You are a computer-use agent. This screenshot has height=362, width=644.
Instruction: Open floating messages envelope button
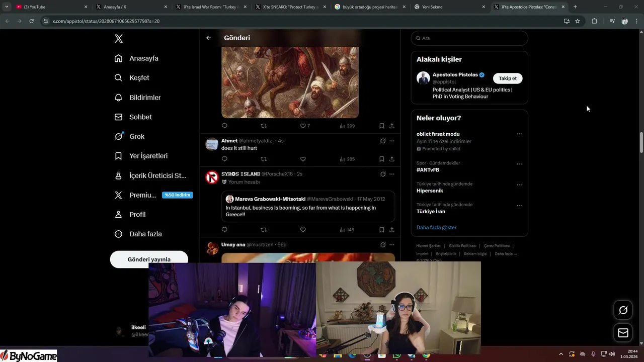pyautogui.click(x=623, y=333)
